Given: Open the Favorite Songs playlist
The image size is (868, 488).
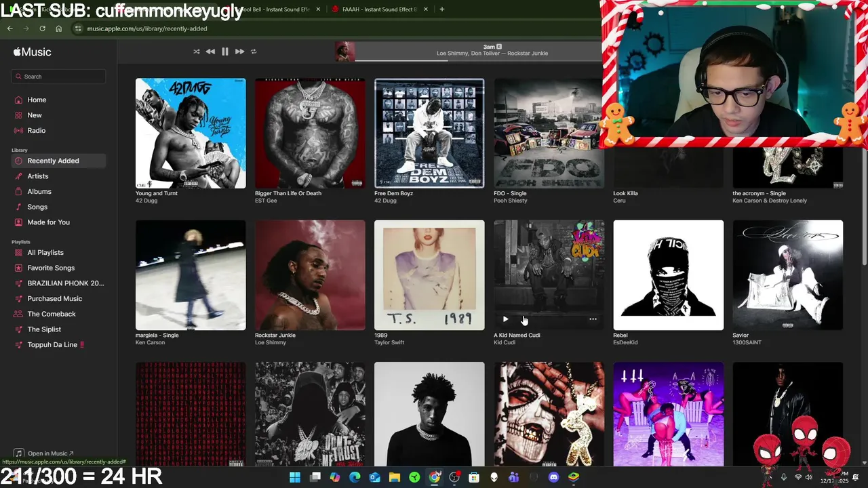Looking at the screenshot, I should [x=58, y=268].
